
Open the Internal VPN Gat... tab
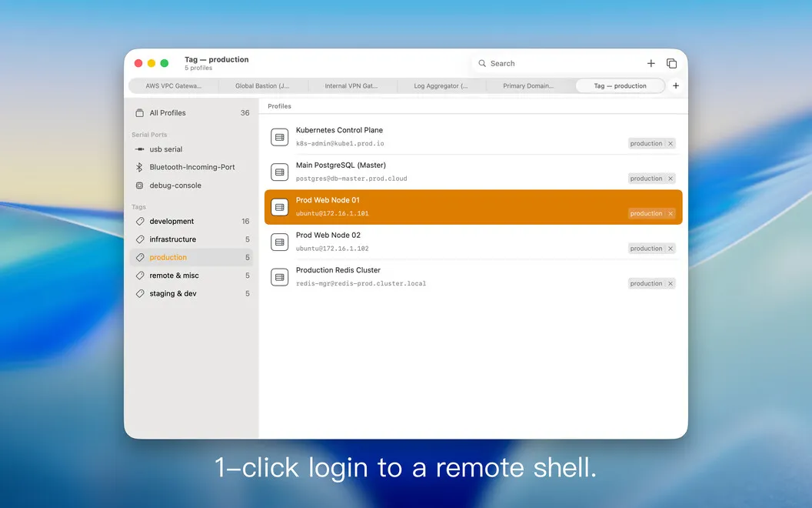pyautogui.click(x=351, y=86)
